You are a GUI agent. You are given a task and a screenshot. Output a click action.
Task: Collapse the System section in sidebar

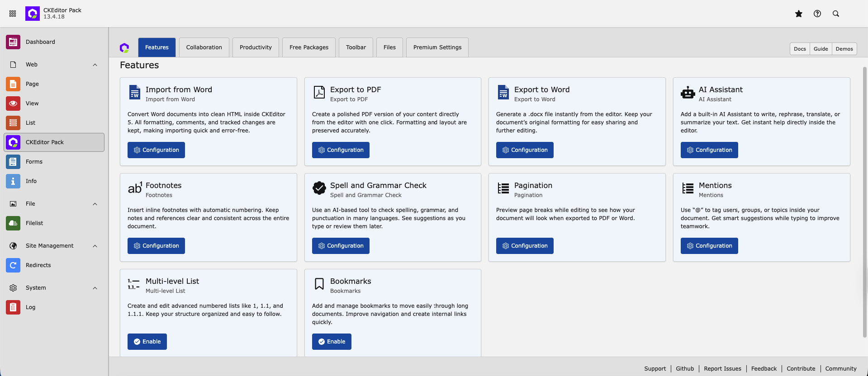pyautogui.click(x=95, y=288)
